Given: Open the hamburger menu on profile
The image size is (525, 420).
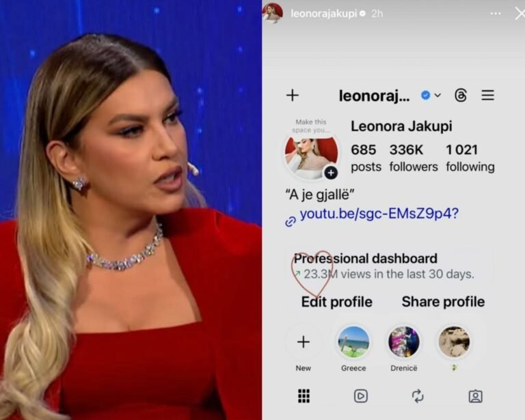Looking at the screenshot, I should [488, 96].
